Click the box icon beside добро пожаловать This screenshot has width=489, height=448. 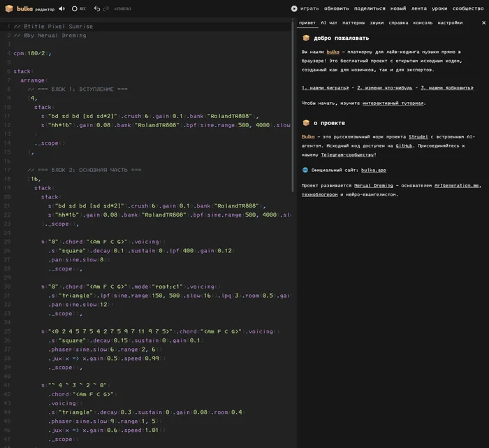[306, 38]
